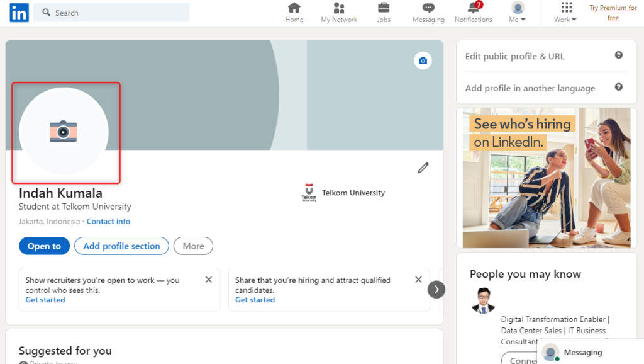This screenshot has height=364, width=644.
Task: Click the Search input field
Action: tap(111, 13)
